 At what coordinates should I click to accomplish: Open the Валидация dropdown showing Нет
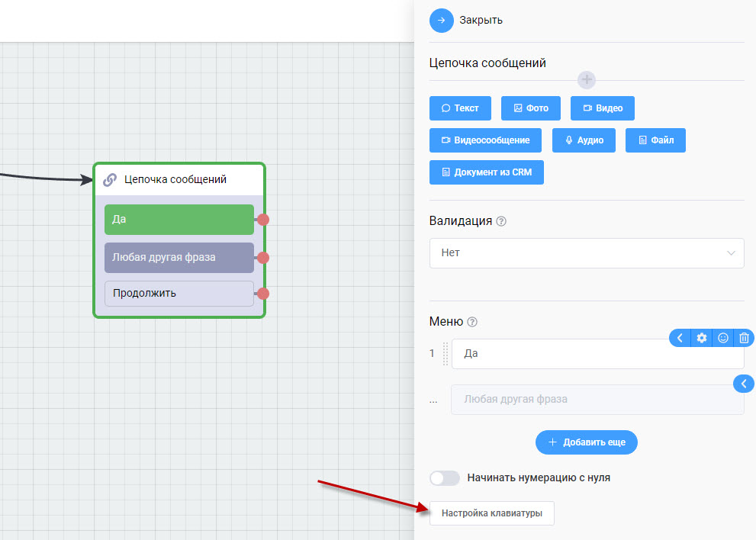pos(587,252)
